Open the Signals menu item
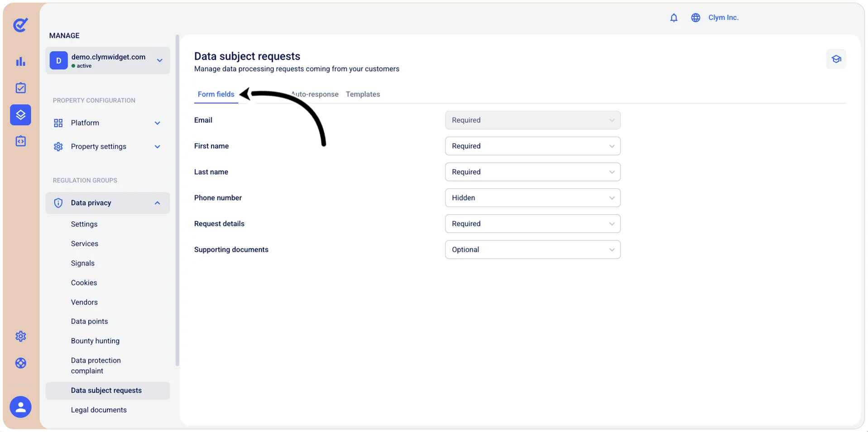This screenshot has width=868, height=432. pyautogui.click(x=83, y=263)
